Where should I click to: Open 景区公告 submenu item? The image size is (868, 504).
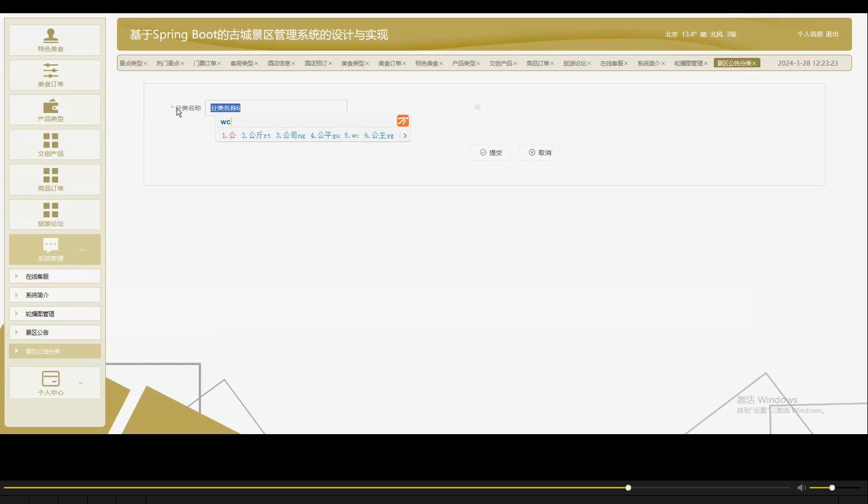point(54,332)
